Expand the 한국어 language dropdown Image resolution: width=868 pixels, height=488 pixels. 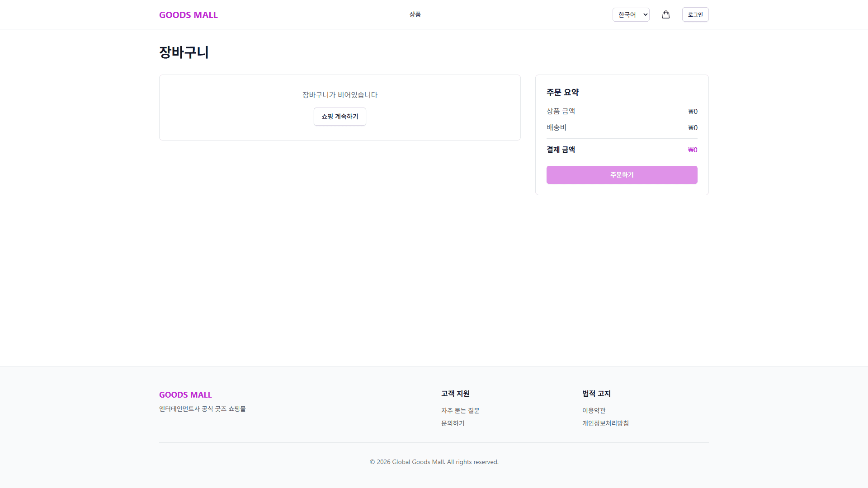(631, 14)
